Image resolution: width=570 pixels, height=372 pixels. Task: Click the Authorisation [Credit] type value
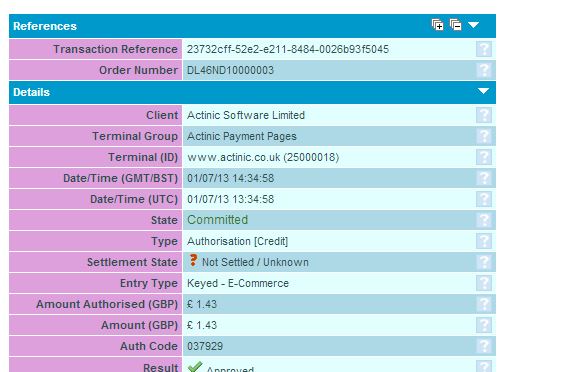[x=237, y=241]
